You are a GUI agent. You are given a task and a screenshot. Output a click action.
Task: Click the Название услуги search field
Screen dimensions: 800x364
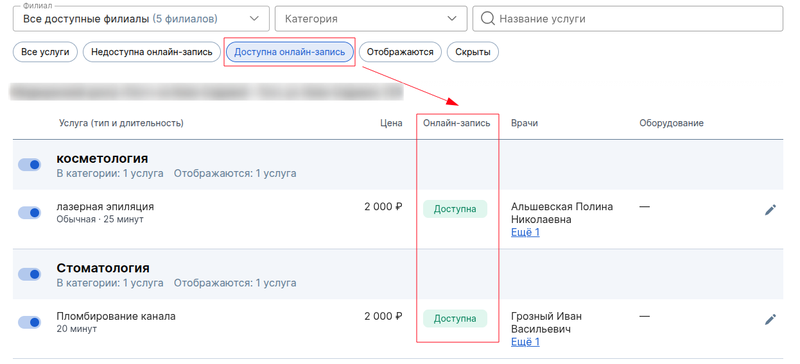pyautogui.click(x=628, y=19)
